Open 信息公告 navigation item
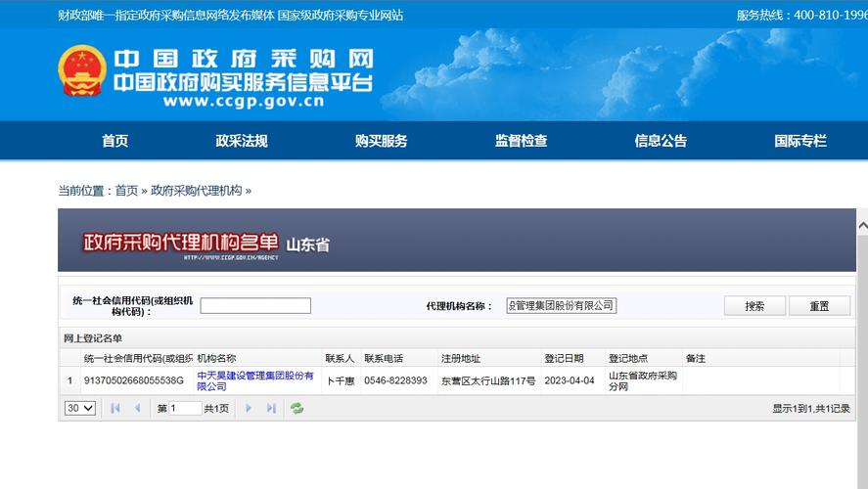This screenshot has width=868, height=489. [661, 141]
